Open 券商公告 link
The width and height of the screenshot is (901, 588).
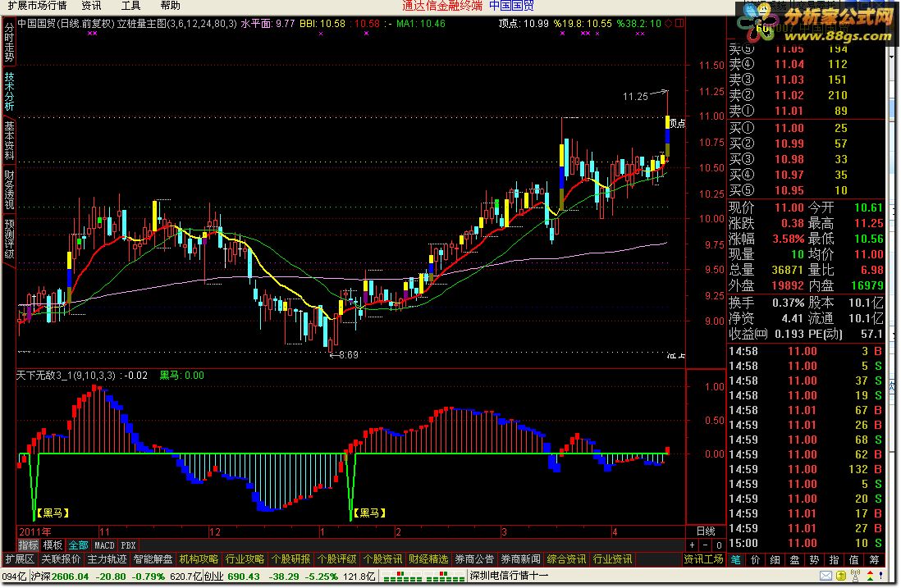[x=474, y=559]
